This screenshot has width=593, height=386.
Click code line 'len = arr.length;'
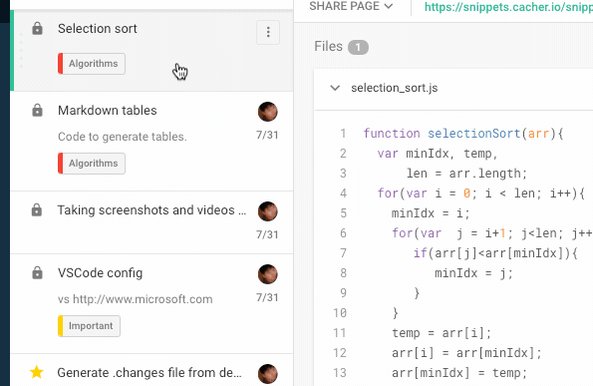467,174
